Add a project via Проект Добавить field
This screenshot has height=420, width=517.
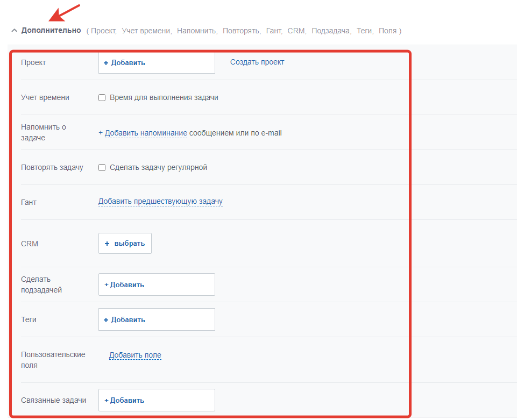pos(157,62)
